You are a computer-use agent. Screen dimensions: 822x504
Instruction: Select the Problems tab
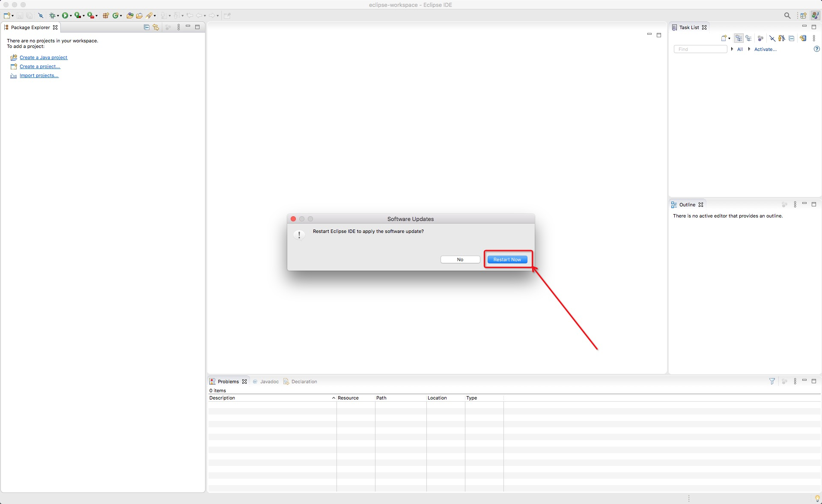228,382
